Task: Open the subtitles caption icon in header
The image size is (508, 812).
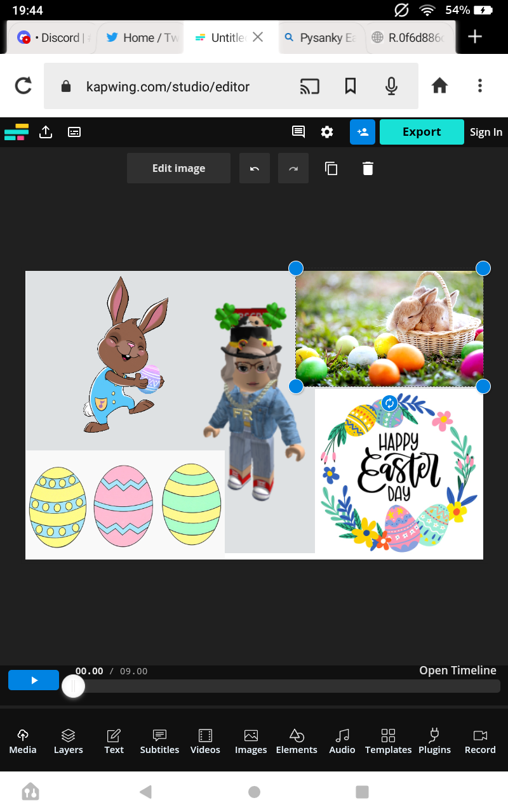Action: 74,132
